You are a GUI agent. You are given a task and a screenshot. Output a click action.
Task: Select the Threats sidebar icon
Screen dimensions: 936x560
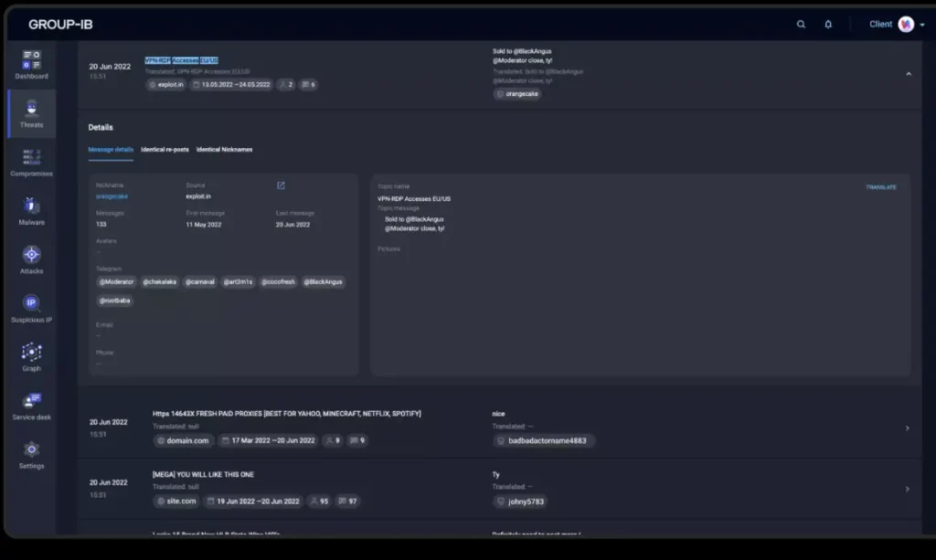pos(31,111)
